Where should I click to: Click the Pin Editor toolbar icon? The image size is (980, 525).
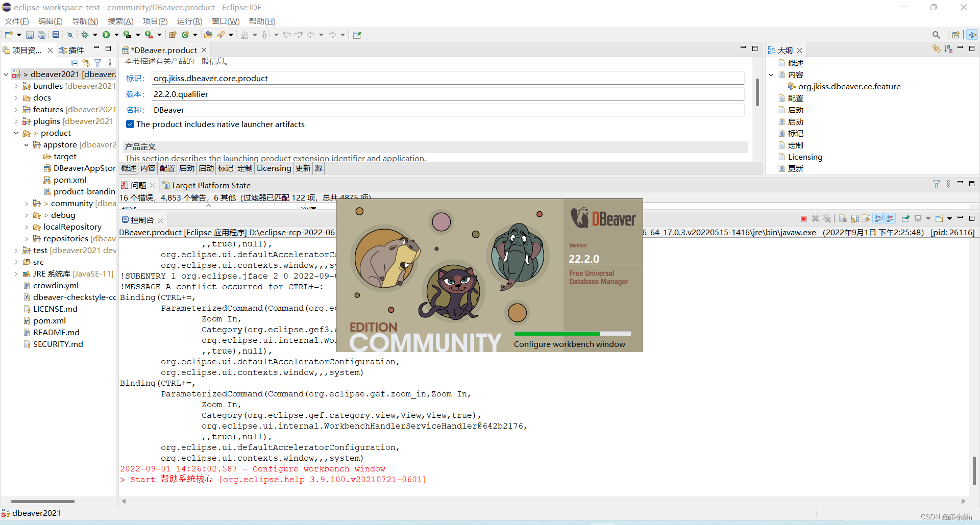point(357,35)
